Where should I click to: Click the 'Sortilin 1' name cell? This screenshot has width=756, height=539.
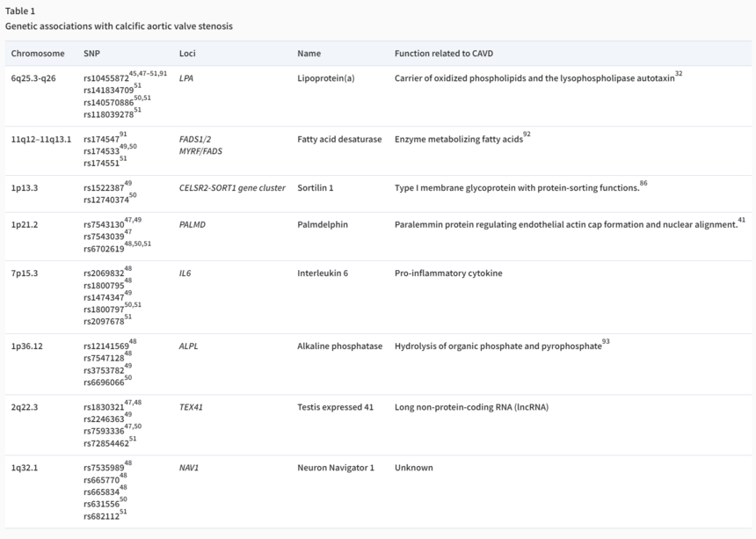(x=316, y=188)
